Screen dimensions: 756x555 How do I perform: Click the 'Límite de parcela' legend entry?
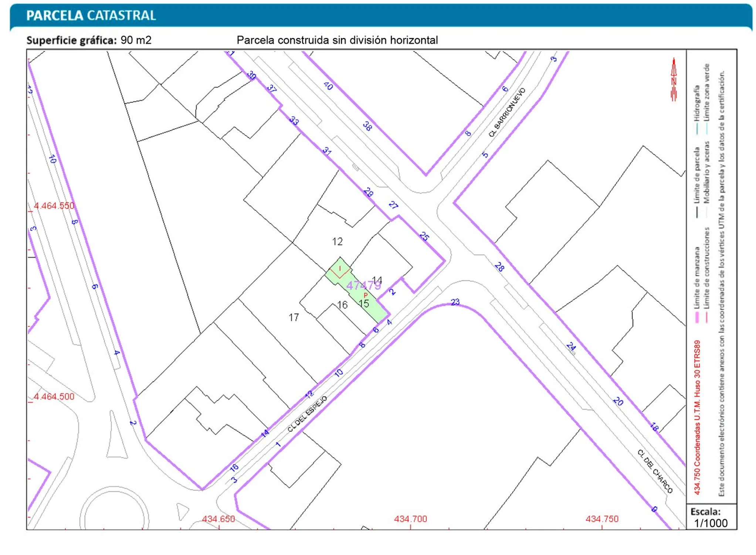[x=697, y=175]
